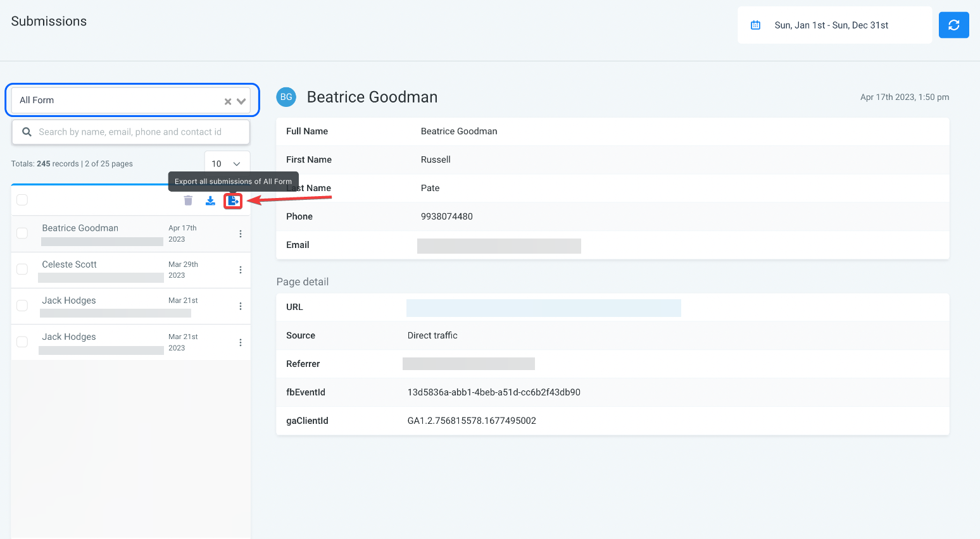Focus the search by name field

coord(130,132)
